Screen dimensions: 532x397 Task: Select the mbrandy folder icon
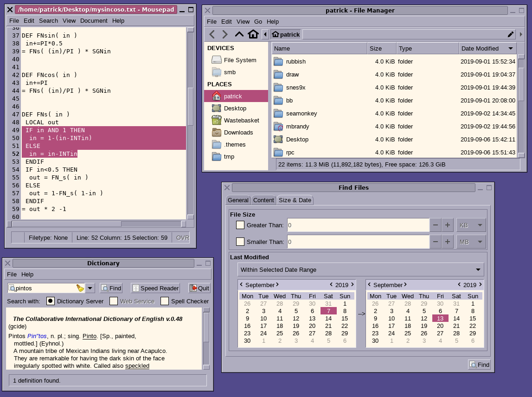(x=278, y=127)
